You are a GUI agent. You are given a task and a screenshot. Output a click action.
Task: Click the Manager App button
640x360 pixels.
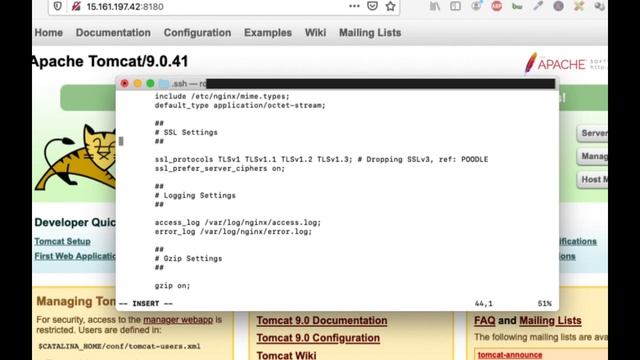pos(592,156)
